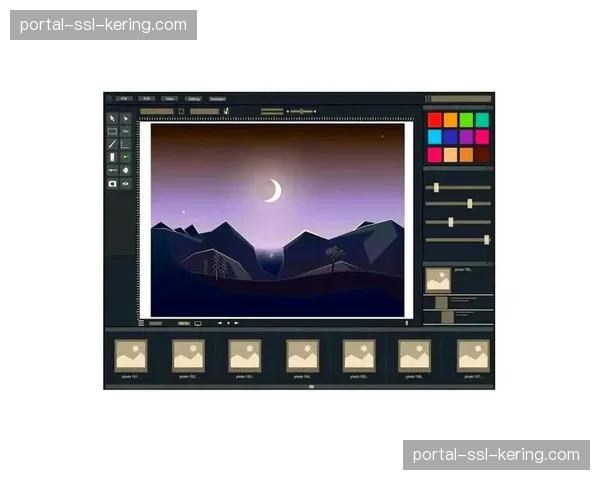Image resolution: width=600 pixels, height=480 pixels.
Task: Open the Edit menu
Action: tap(147, 99)
